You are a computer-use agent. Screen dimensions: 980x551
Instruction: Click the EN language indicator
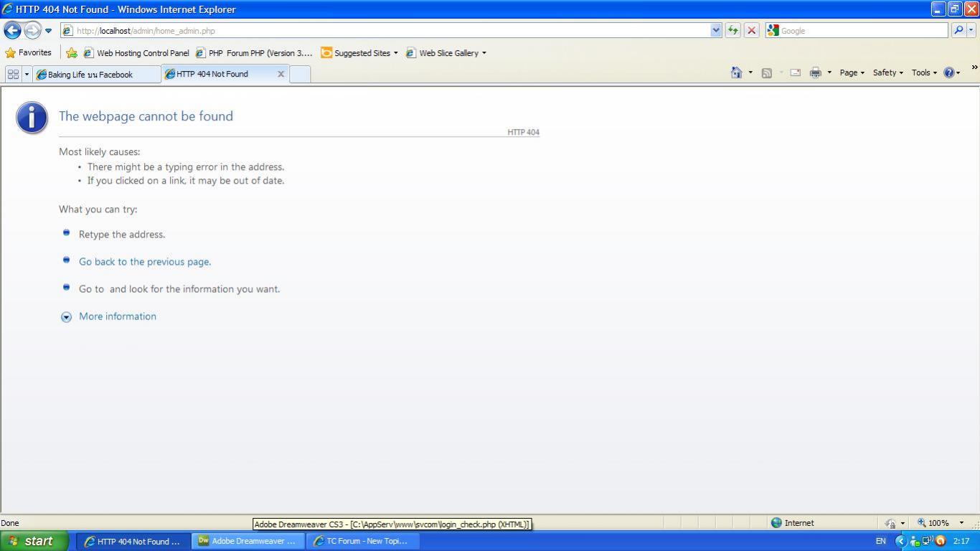coord(880,542)
